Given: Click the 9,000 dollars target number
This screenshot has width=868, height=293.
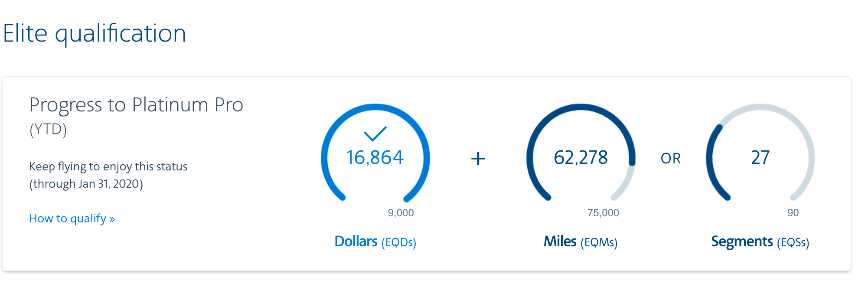Looking at the screenshot, I should (x=401, y=213).
